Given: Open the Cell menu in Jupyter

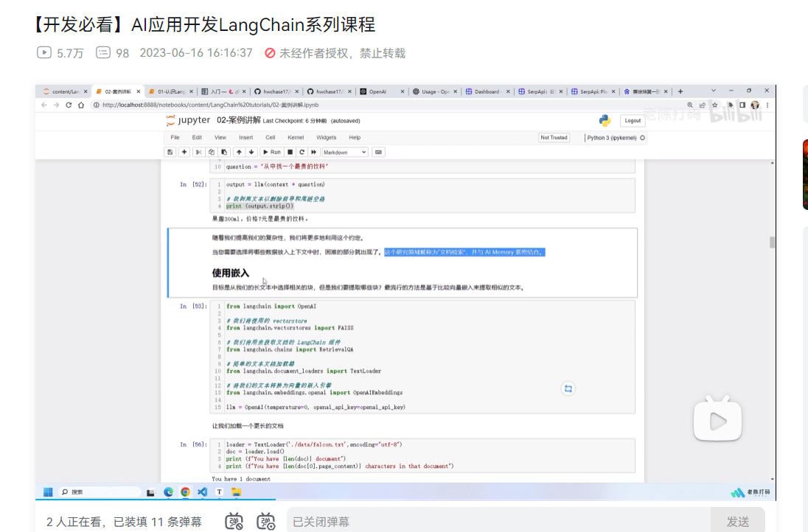Looking at the screenshot, I should click(271, 138).
